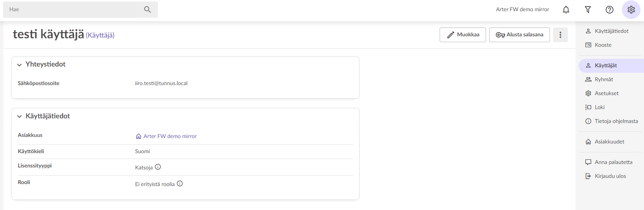This screenshot has height=210, width=644.
Task: Show info for Katsoja license type
Action: coord(158,167)
